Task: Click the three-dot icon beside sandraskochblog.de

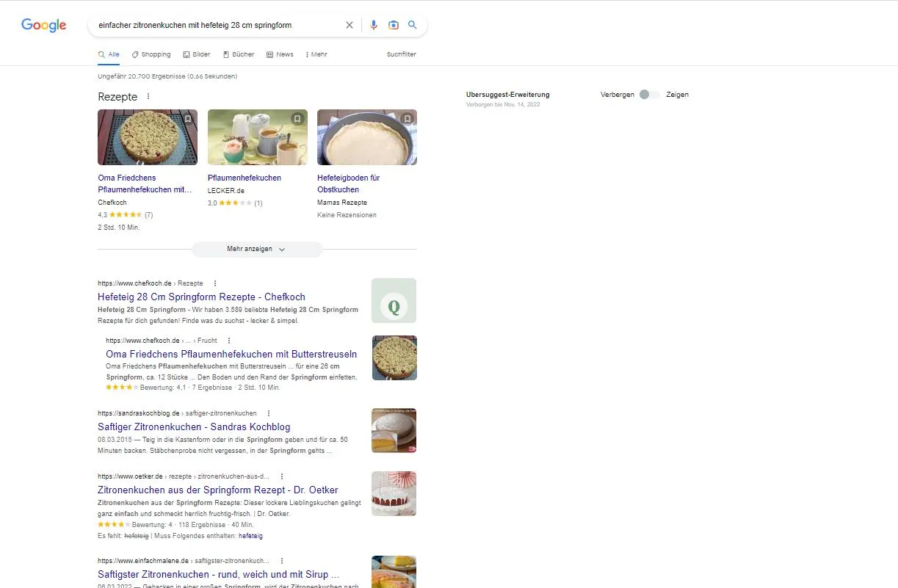Action: pos(268,413)
